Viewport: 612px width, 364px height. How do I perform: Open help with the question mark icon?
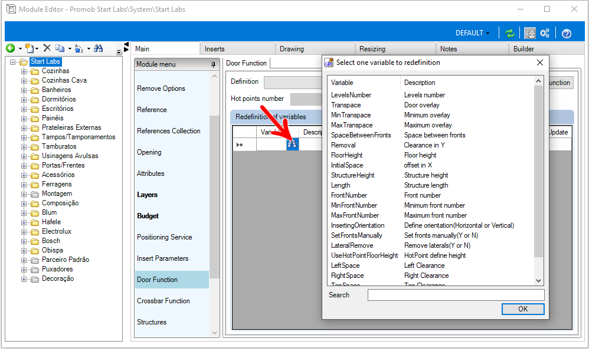point(567,33)
